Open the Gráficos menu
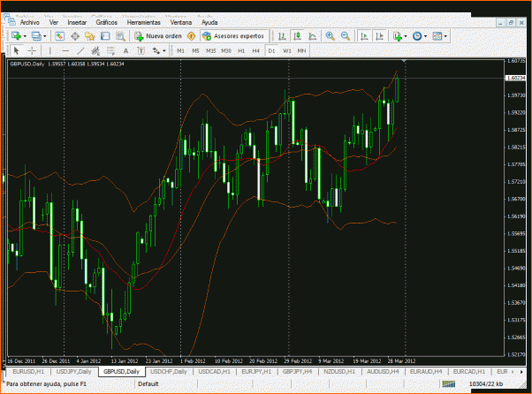This screenshot has height=394, width=532. pos(107,22)
